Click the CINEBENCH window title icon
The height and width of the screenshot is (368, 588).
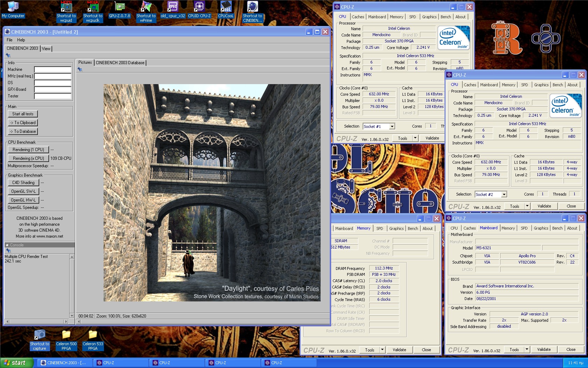[7, 32]
